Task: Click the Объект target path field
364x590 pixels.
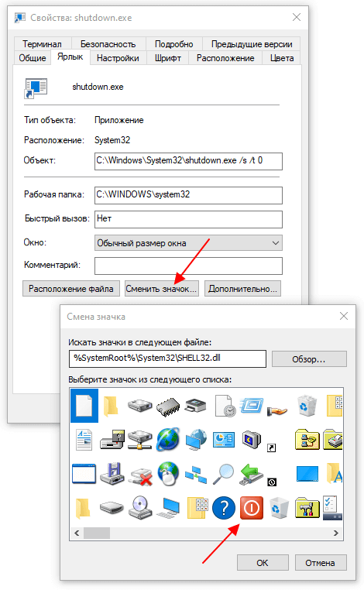Action: pos(188,161)
